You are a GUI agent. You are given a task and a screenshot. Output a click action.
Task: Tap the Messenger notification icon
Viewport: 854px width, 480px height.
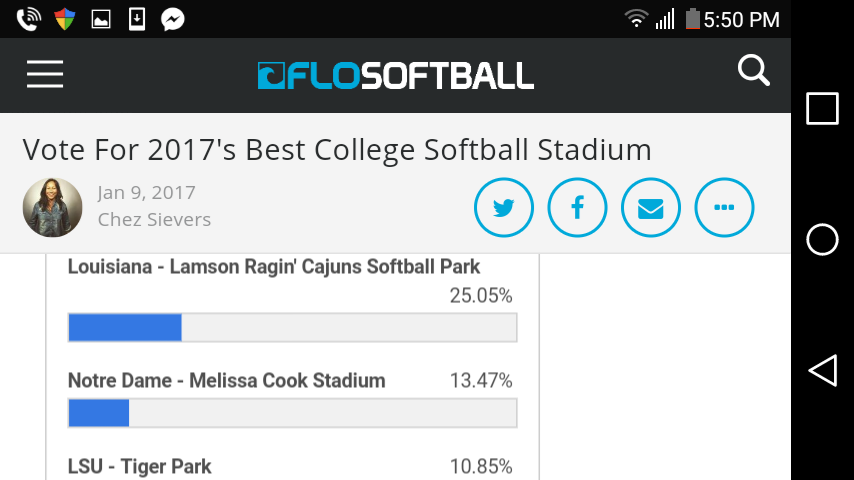[172, 19]
